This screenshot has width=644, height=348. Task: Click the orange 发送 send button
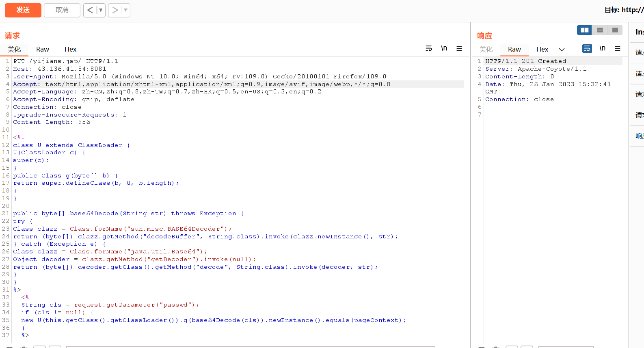(23, 10)
